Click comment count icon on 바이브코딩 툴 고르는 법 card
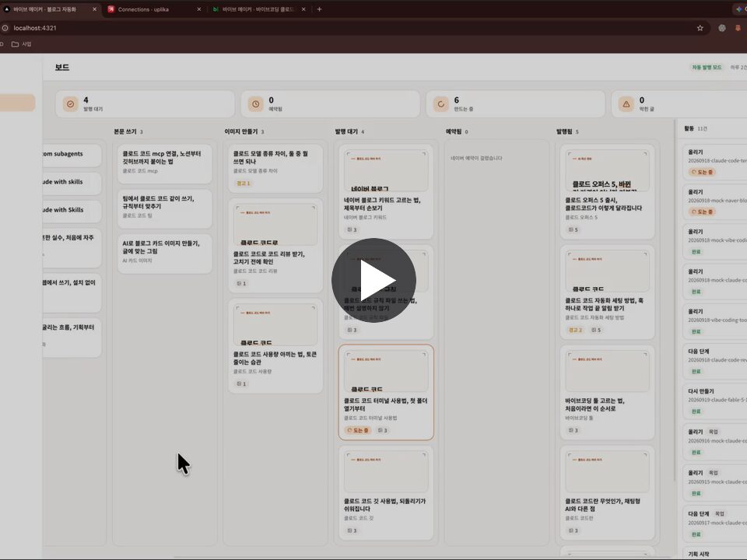 573,430
